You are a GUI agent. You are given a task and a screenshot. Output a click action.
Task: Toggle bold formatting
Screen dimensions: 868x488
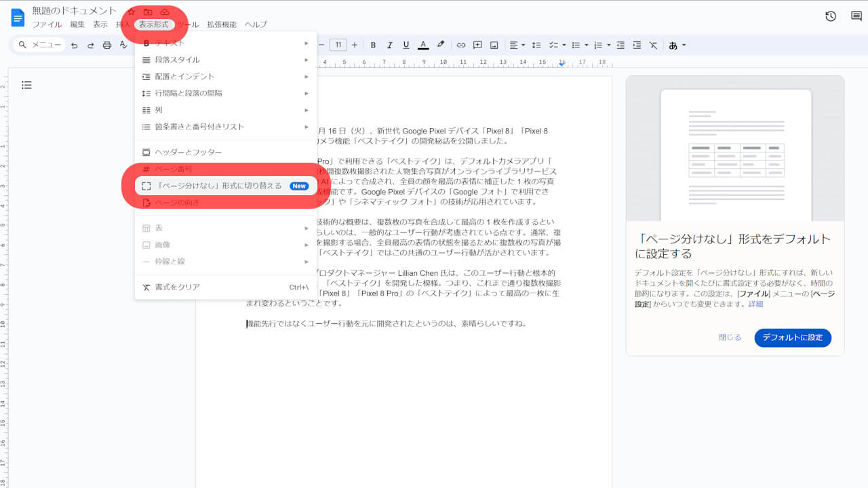pos(373,45)
